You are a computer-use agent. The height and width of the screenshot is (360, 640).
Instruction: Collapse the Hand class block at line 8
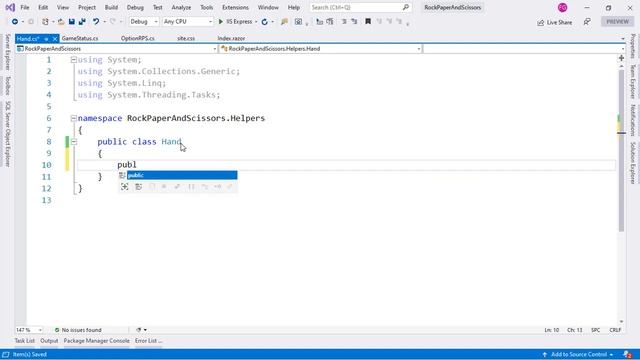74,142
